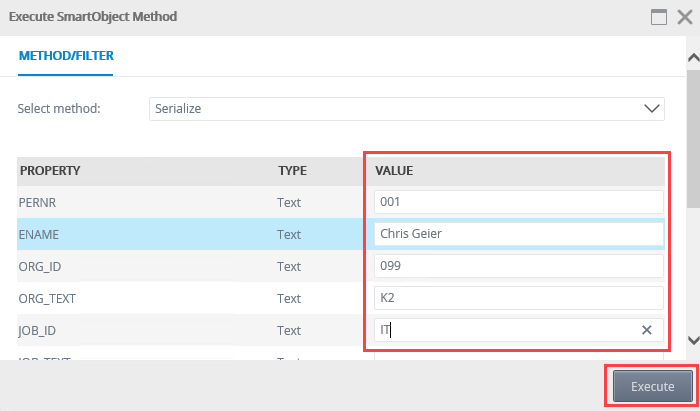
Task: Click the scroll up arrow icon
Action: [x=693, y=58]
